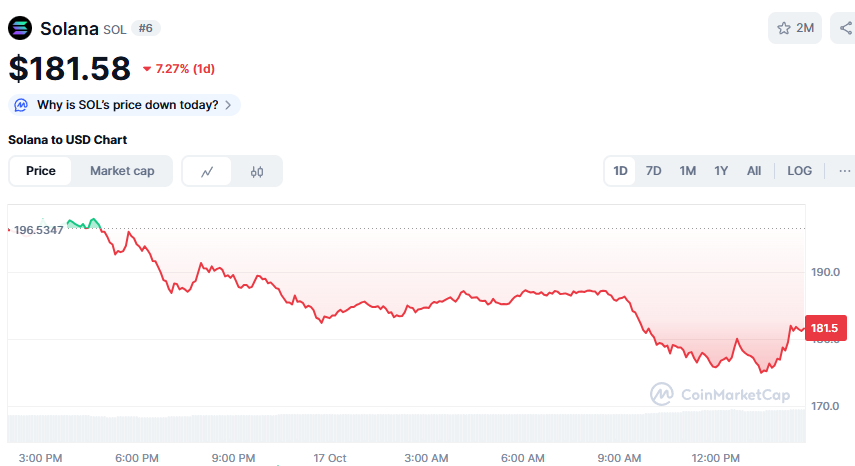Switch to line chart view icon
This screenshot has width=855, height=466.
tap(207, 171)
